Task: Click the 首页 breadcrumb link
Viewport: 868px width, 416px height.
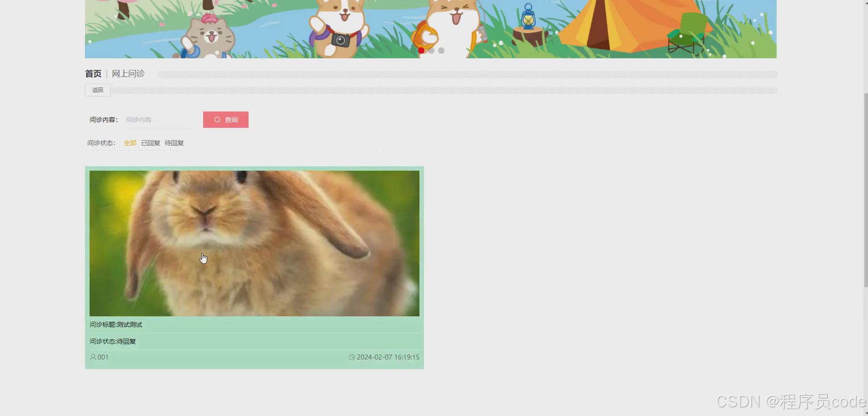Action: point(93,74)
